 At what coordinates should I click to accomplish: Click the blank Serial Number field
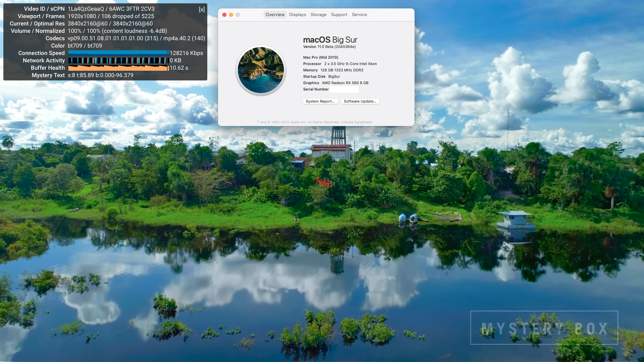[344, 89]
